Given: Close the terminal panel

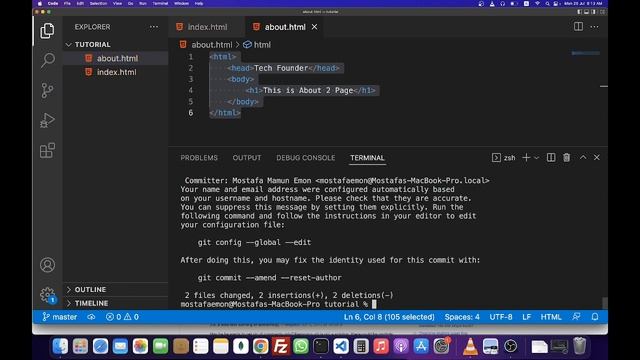Looking at the screenshot, I should click(597, 158).
